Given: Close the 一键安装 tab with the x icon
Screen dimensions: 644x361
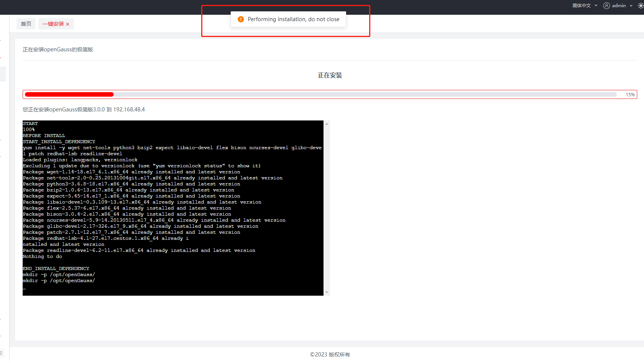Looking at the screenshot, I should coord(68,24).
